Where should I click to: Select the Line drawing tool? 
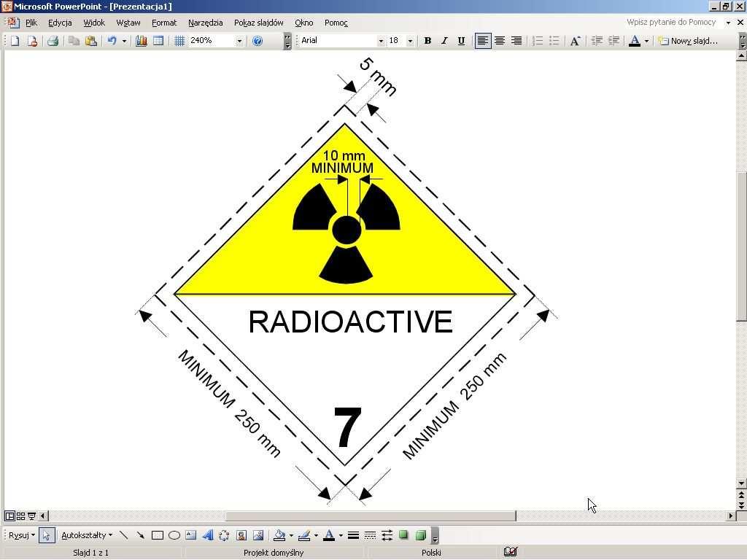[123, 535]
